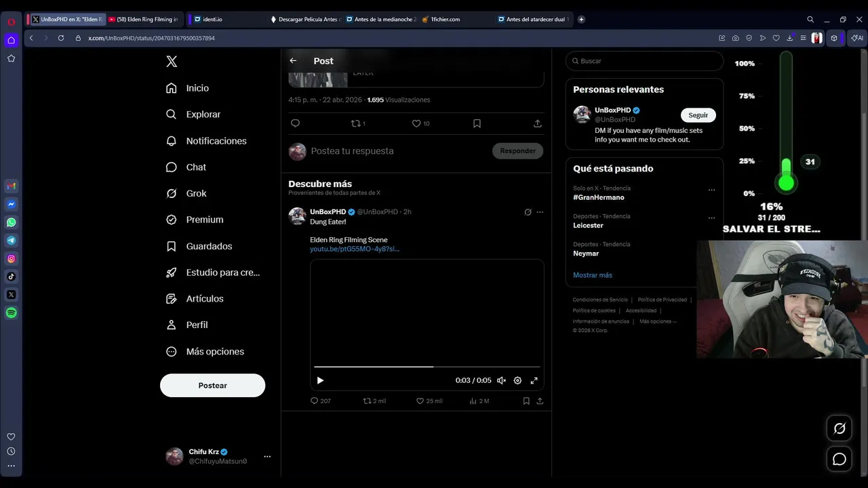
Task: Open Explorar in the navigation
Action: (x=194, y=115)
